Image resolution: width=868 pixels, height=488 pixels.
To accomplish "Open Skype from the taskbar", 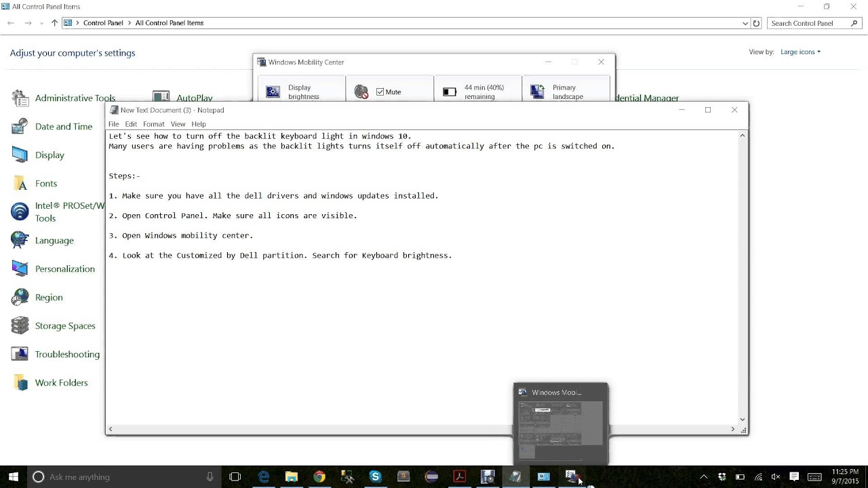I will pyautogui.click(x=375, y=476).
